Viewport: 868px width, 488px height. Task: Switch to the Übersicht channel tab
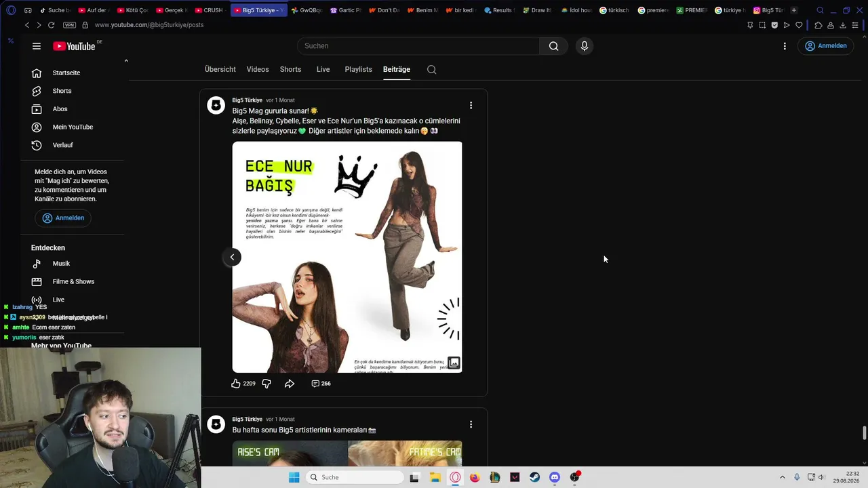(220, 69)
